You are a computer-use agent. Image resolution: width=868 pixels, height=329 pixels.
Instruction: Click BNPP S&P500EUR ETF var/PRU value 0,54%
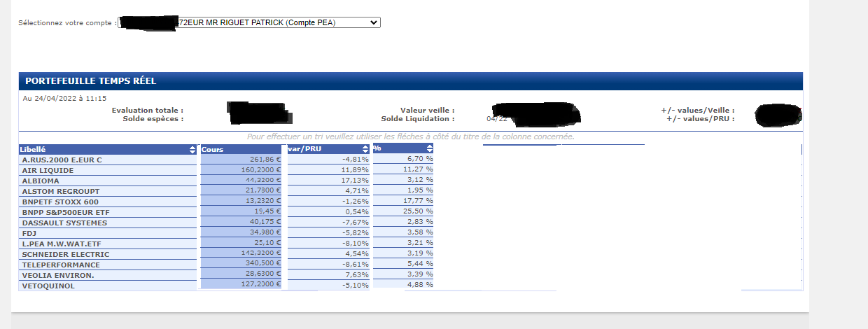coord(357,212)
